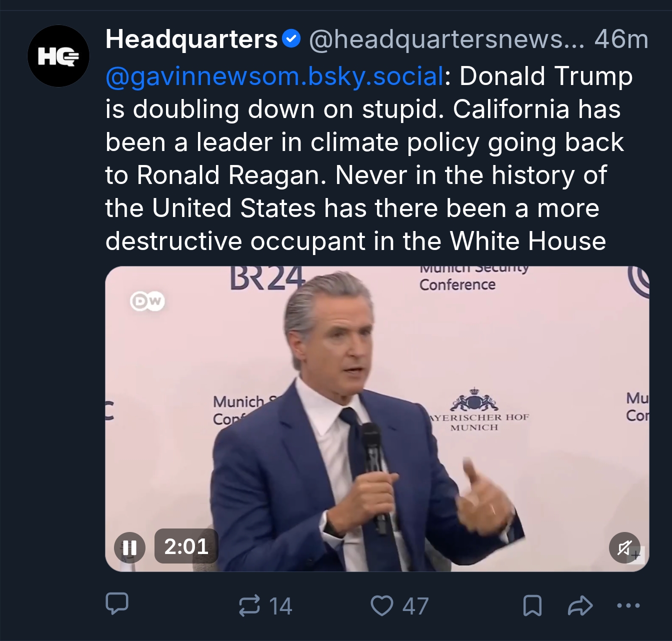This screenshot has width=672, height=641.
Task: Click the DW logo watermark in video
Action: click(x=147, y=301)
